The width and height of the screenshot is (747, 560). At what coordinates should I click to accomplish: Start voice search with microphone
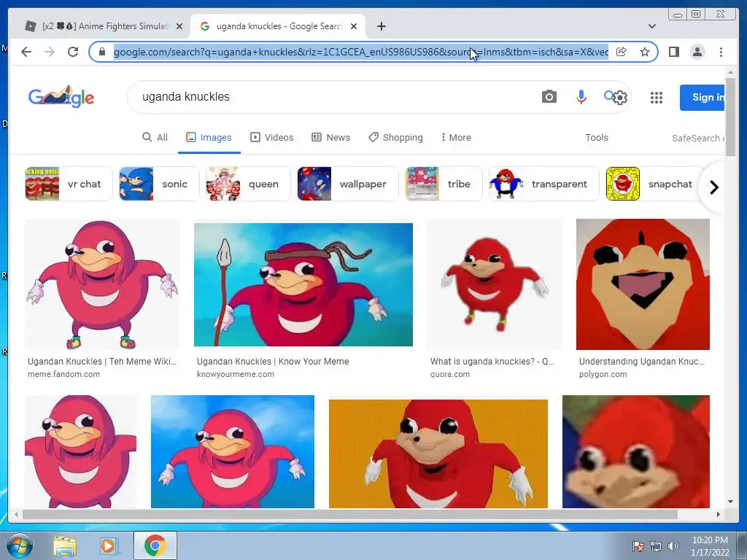pyautogui.click(x=581, y=97)
